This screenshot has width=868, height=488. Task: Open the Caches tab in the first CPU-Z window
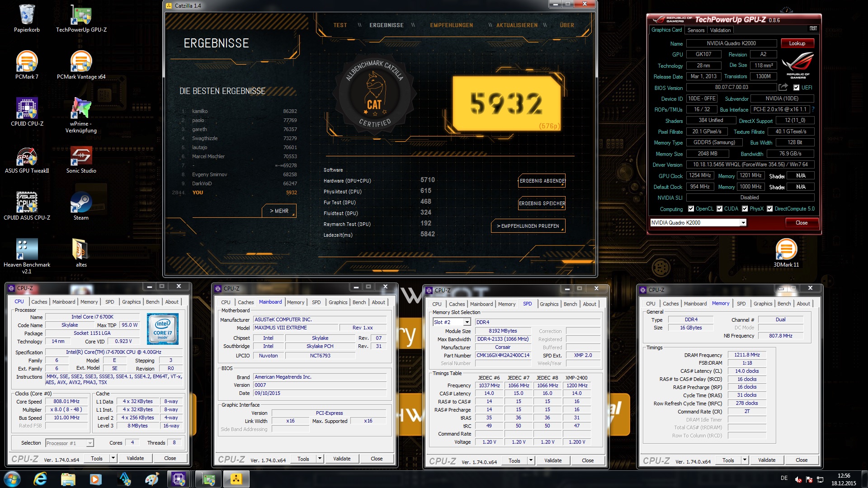pyautogui.click(x=39, y=302)
